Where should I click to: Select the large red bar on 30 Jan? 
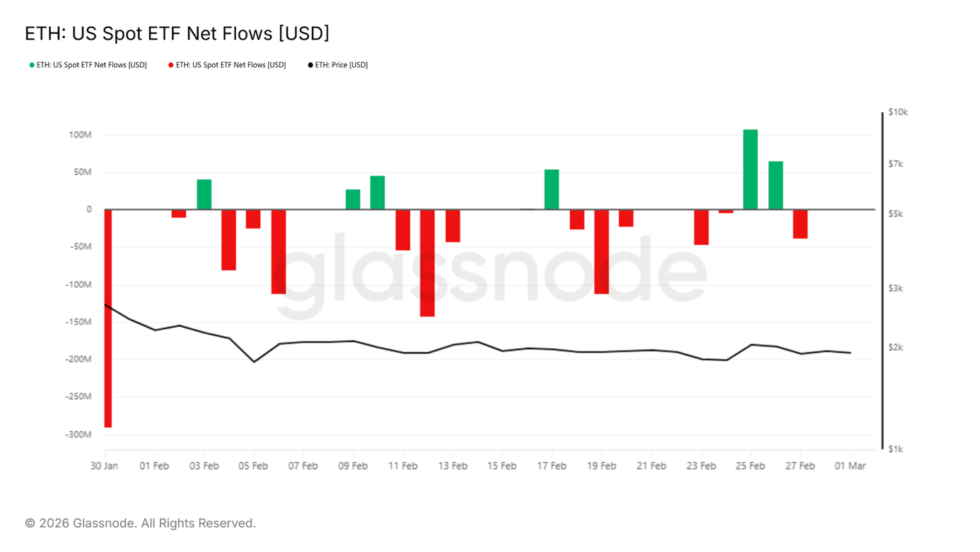pos(108,318)
